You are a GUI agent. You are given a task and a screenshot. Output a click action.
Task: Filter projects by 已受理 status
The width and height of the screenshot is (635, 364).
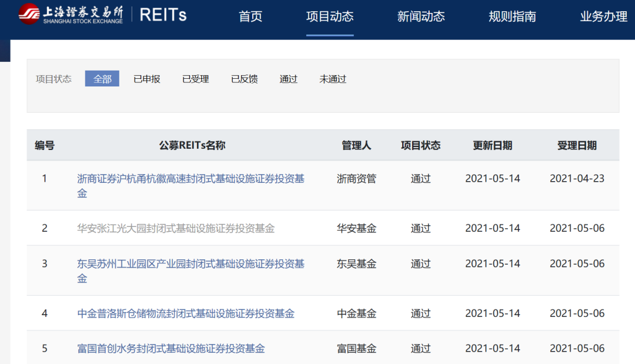pyautogui.click(x=196, y=79)
